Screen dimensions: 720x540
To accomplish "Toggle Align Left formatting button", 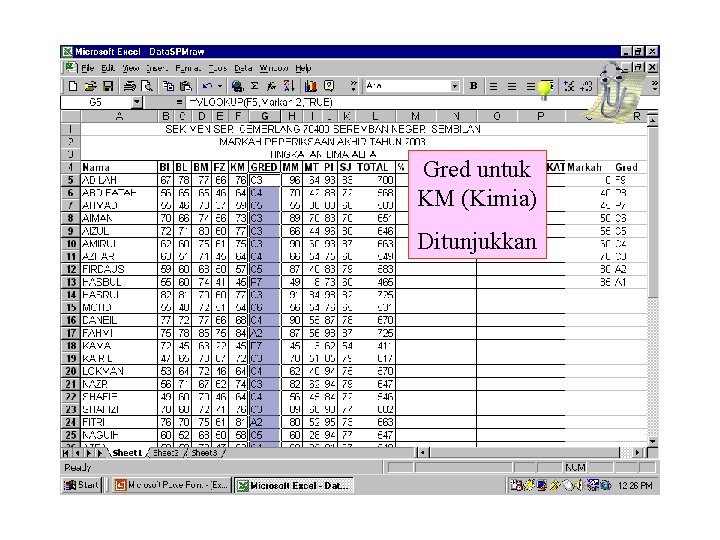I will (x=494, y=86).
